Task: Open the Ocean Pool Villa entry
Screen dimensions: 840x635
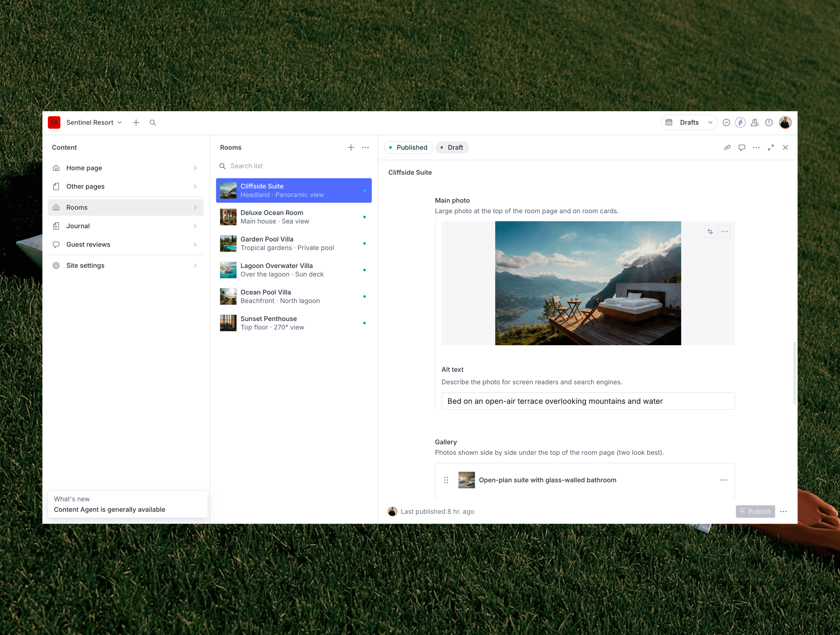Action: pos(294,296)
